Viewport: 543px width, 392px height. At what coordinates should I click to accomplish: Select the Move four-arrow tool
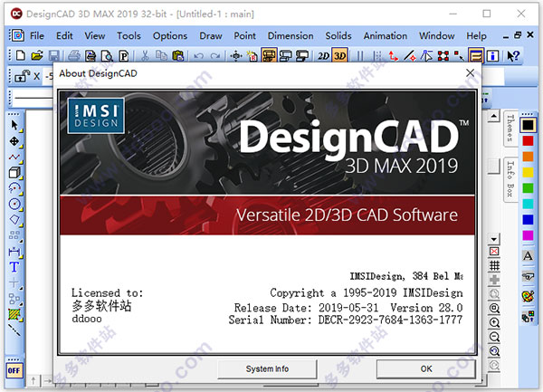pyautogui.click(x=14, y=141)
